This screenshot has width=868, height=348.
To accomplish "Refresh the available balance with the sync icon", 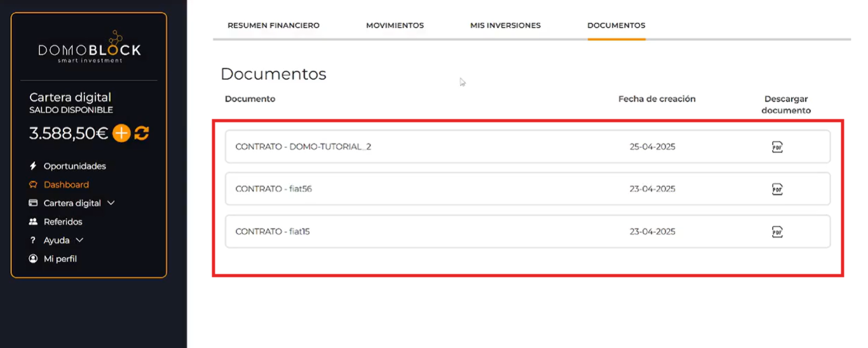I will click(142, 133).
